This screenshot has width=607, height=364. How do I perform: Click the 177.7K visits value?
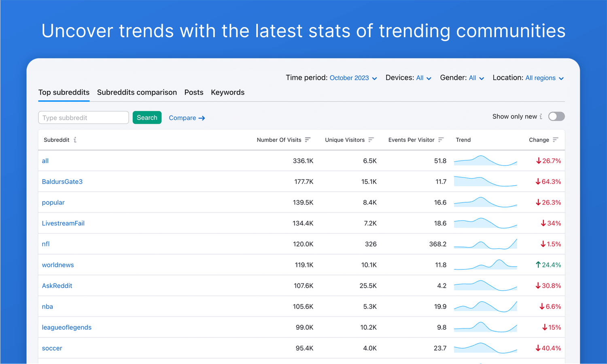coord(304,182)
